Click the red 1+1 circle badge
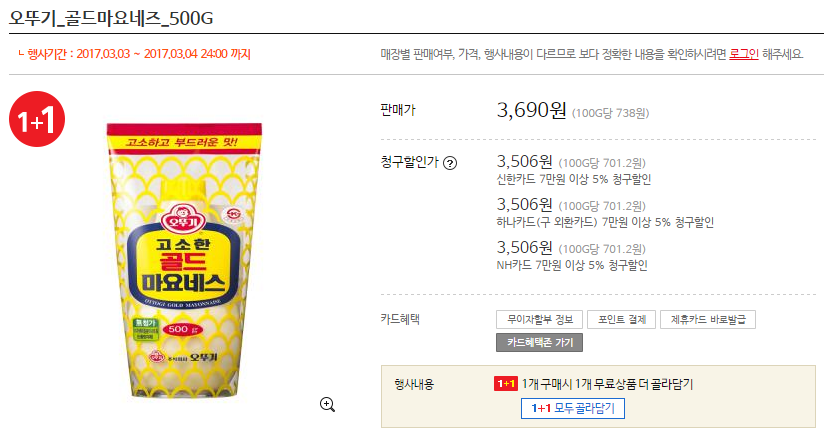 [x=37, y=119]
